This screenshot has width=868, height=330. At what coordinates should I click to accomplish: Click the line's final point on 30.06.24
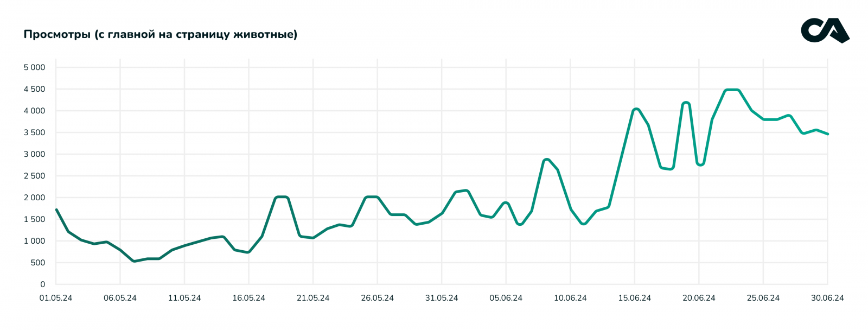tap(827, 134)
